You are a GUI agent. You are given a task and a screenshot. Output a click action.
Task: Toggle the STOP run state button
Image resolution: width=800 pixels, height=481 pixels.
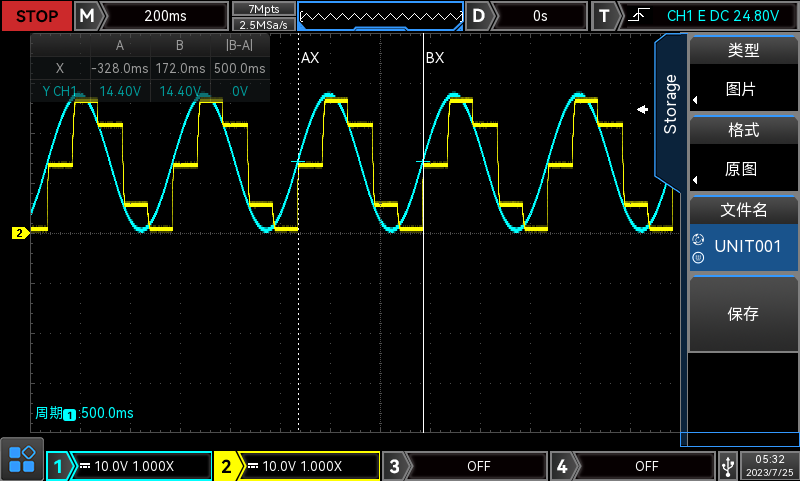(37, 15)
